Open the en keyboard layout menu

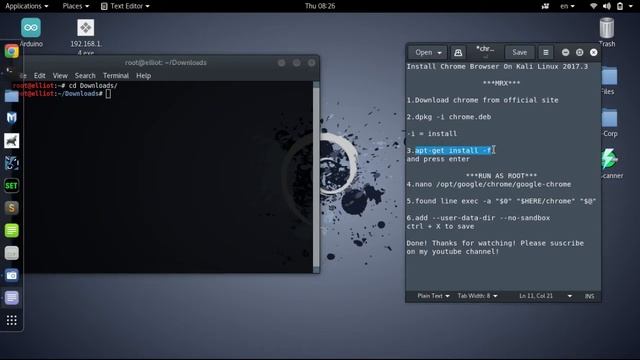tap(567, 6)
